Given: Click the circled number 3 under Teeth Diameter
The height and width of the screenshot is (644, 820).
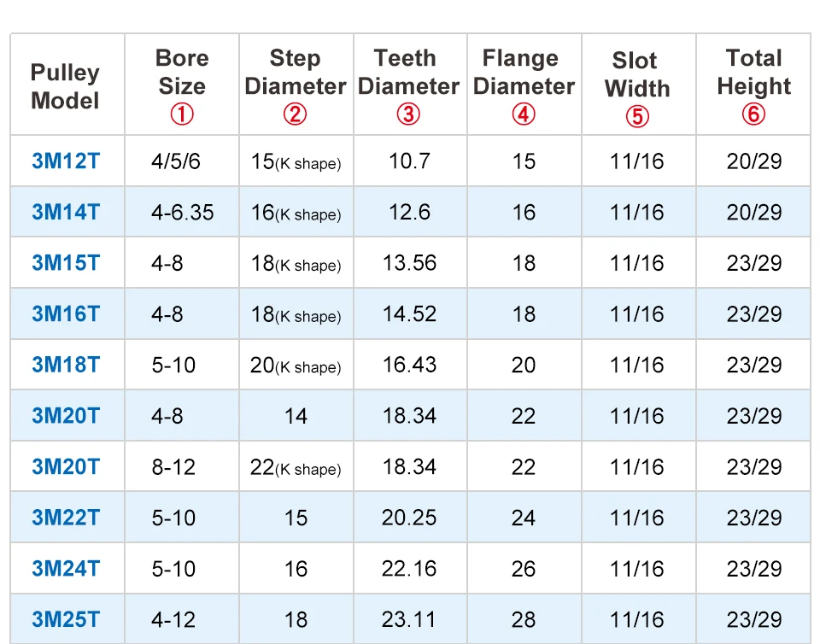Looking at the screenshot, I should (x=408, y=114).
